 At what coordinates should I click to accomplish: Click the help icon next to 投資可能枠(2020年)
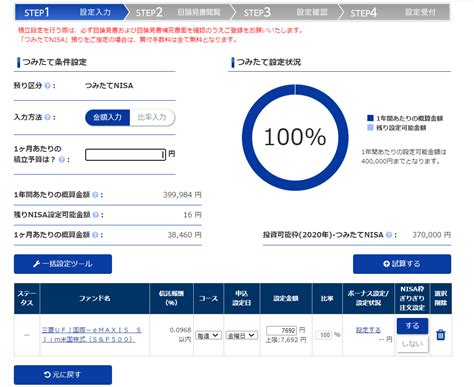(389, 235)
